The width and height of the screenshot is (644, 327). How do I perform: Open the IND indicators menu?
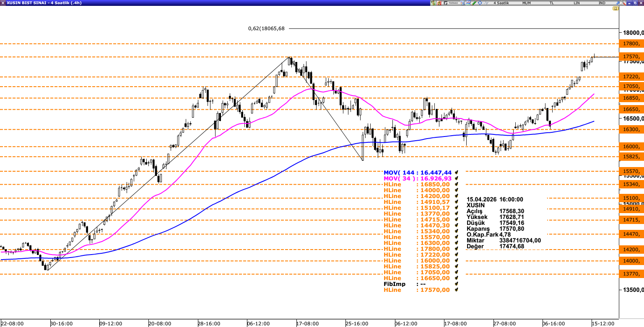click(x=602, y=3)
